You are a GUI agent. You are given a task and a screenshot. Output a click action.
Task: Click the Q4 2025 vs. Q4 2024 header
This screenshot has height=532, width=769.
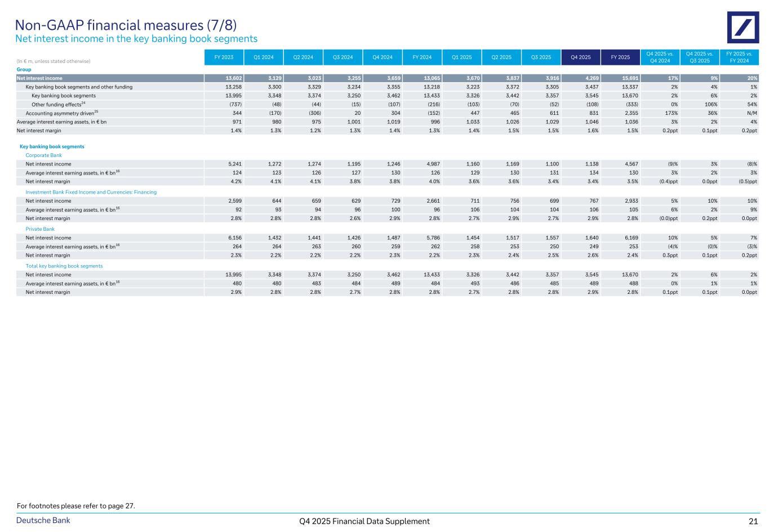(x=660, y=57)
